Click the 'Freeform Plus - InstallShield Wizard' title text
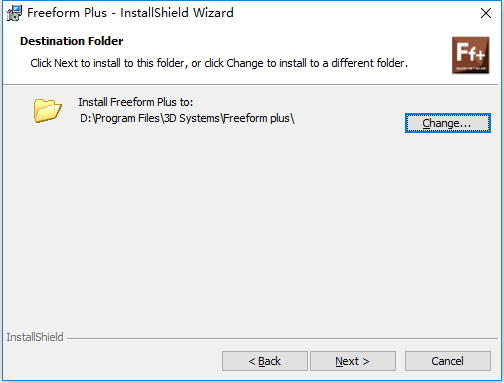The image size is (504, 383). (130, 13)
